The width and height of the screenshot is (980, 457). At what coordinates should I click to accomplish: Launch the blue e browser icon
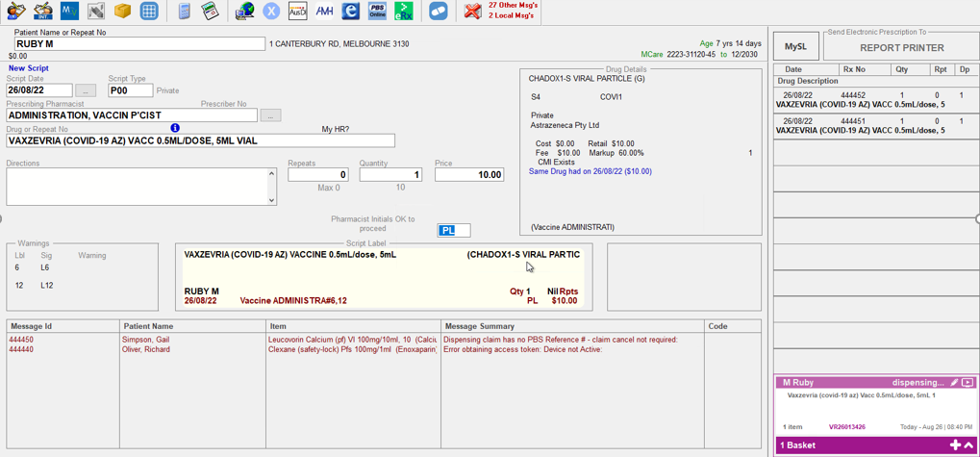click(x=351, y=11)
